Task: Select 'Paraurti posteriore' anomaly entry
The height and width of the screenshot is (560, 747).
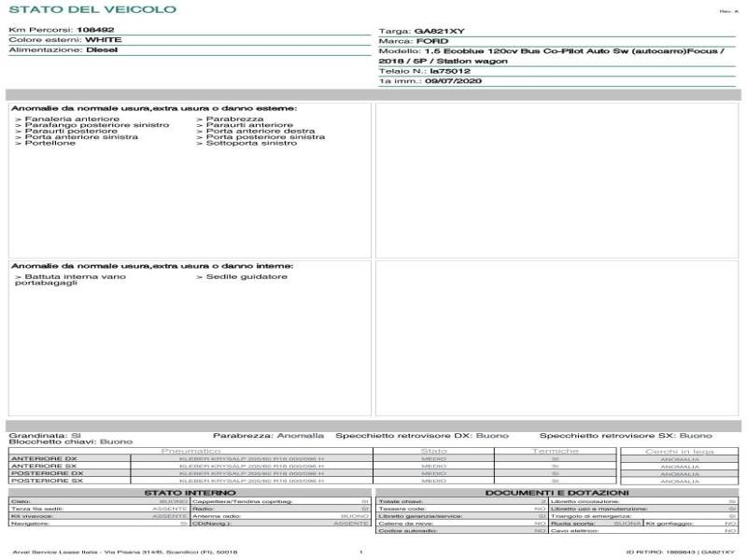Action: 71,131
